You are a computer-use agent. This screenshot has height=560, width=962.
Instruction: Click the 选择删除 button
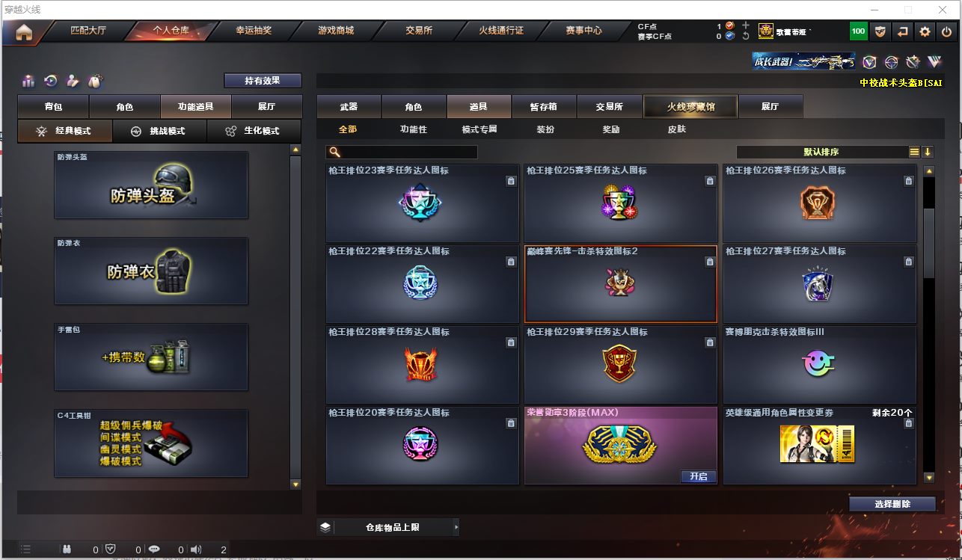tap(892, 504)
